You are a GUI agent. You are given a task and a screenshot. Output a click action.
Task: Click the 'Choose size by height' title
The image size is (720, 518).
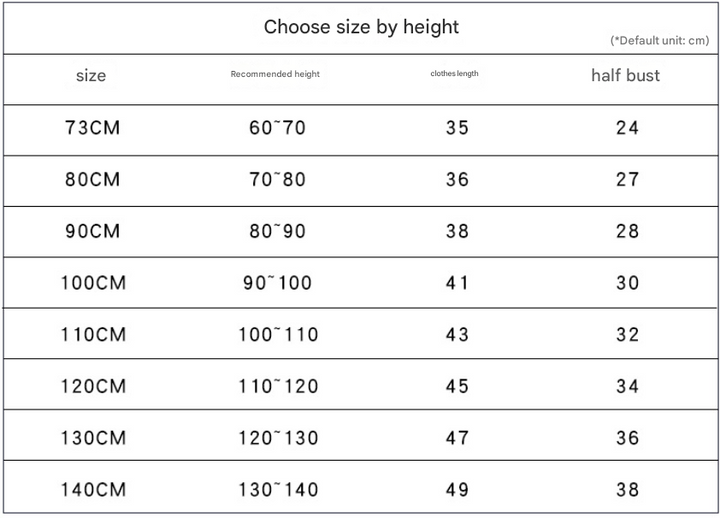pos(361,27)
